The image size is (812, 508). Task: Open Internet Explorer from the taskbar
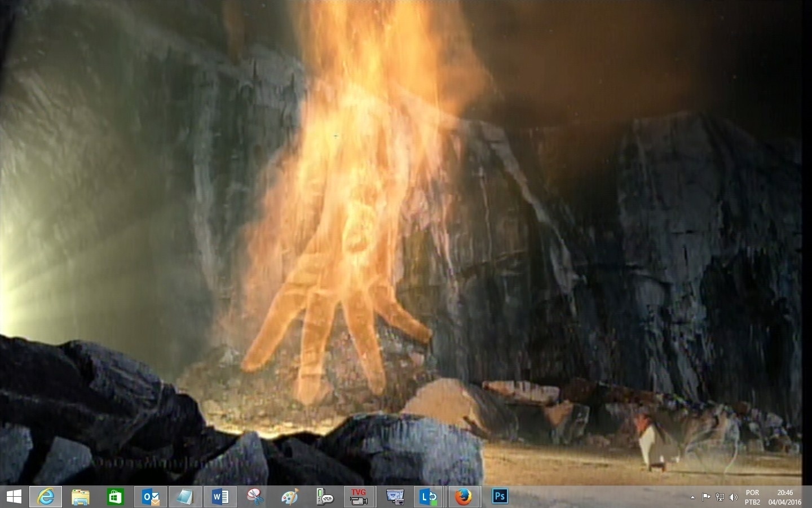coord(46,497)
